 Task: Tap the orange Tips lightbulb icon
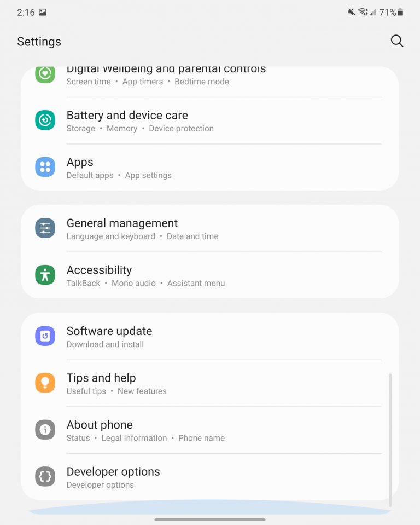(x=45, y=383)
